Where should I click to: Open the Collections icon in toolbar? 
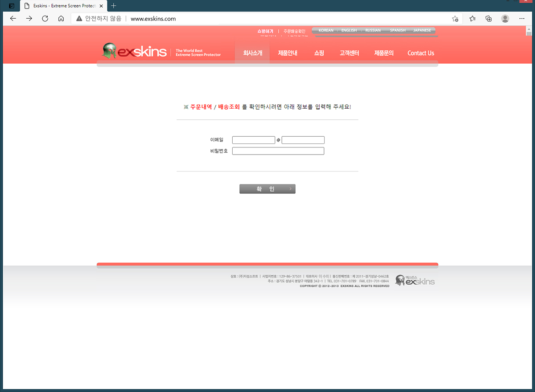click(x=489, y=18)
